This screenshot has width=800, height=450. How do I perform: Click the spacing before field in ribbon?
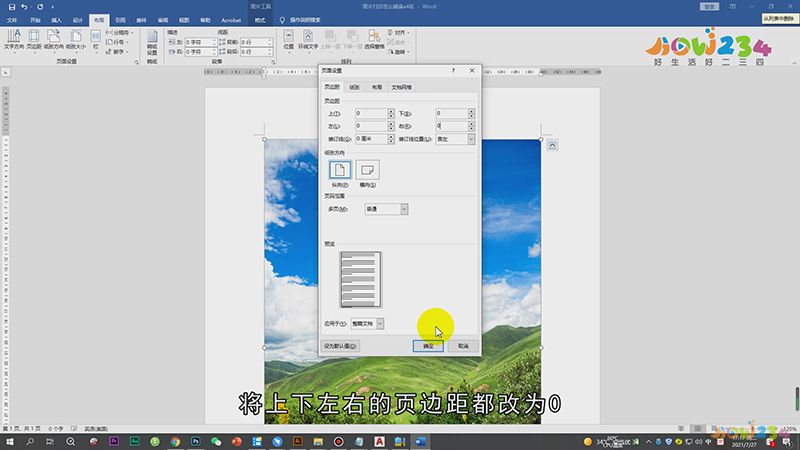click(257, 42)
